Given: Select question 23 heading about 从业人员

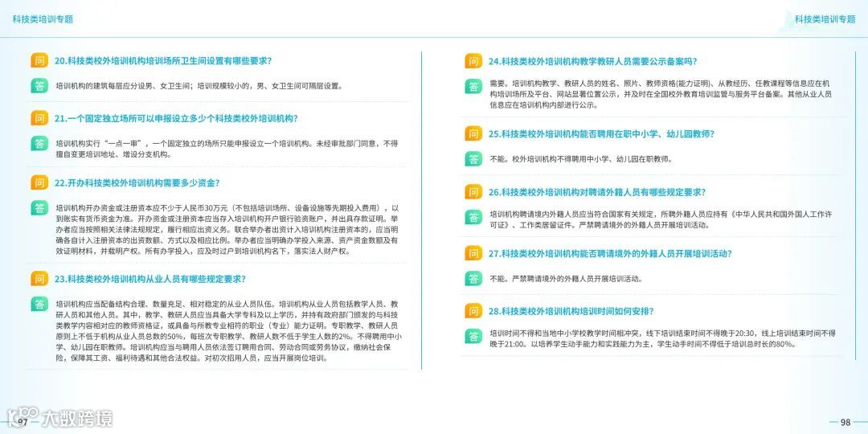Looking at the screenshot, I should click(150, 279).
